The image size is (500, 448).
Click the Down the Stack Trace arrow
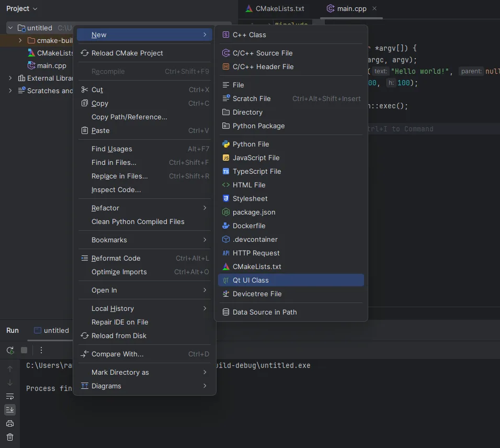tap(10, 382)
